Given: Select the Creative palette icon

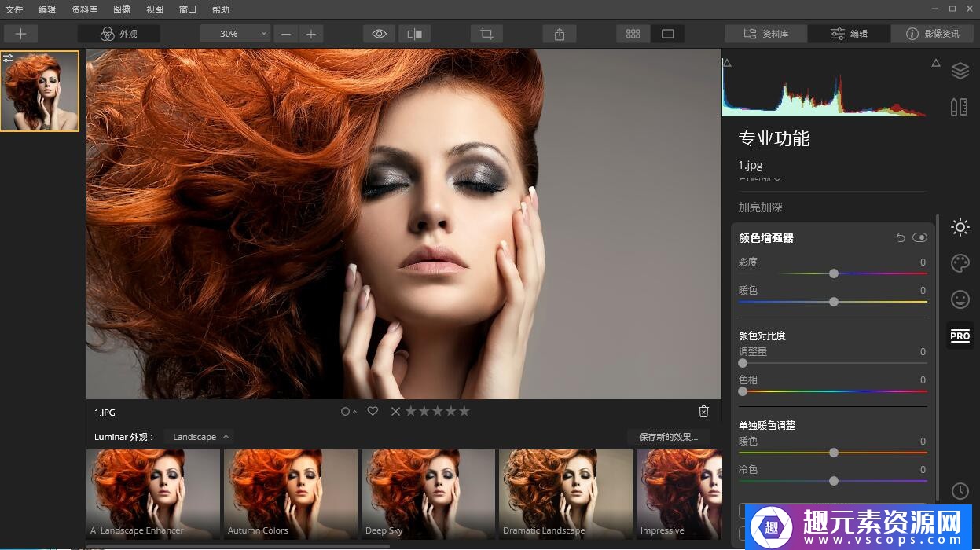Looking at the screenshot, I should point(960,263).
